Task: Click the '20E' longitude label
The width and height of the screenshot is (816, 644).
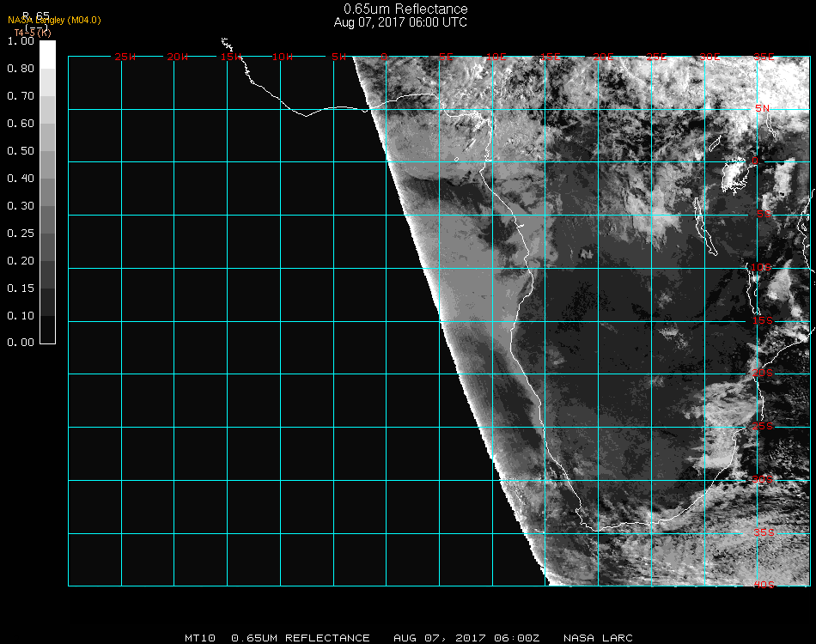Action: tap(603, 57)
